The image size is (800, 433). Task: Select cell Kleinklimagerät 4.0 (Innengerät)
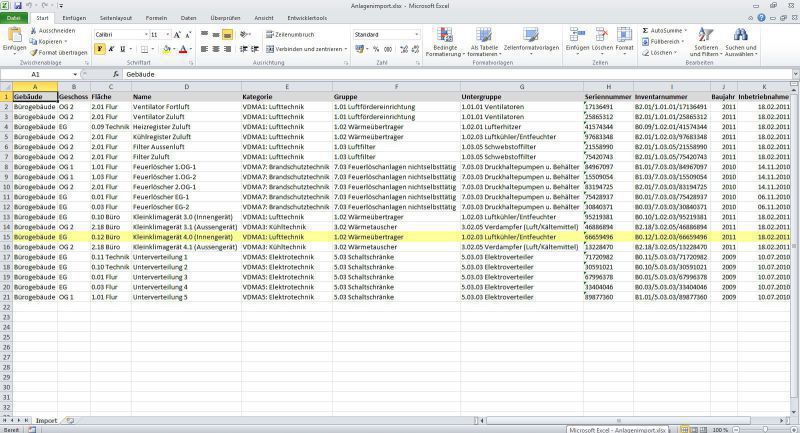tap(186, 237)
